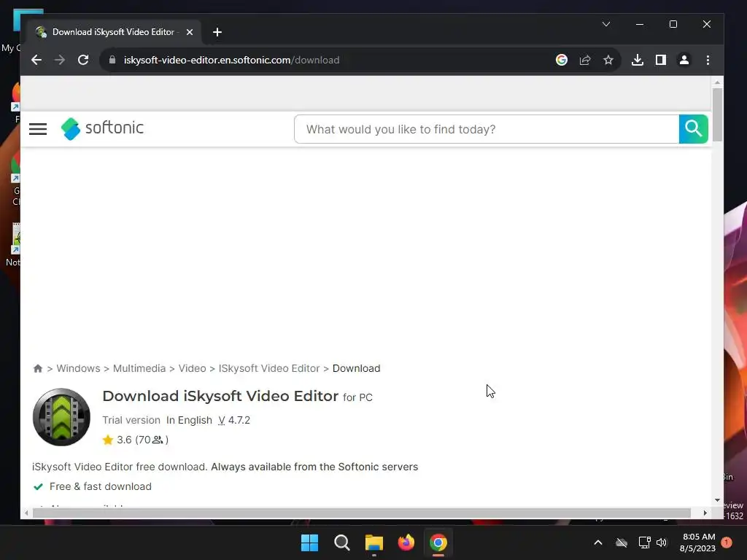The image size is (747, 560).
Task: Click horizontal scrollbar right arrow
Action: 705,513
